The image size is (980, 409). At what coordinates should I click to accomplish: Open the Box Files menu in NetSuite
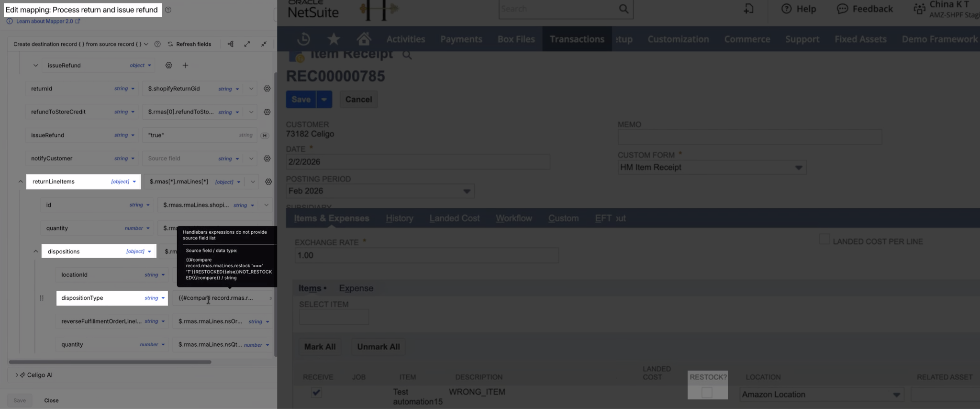(516, 39)
